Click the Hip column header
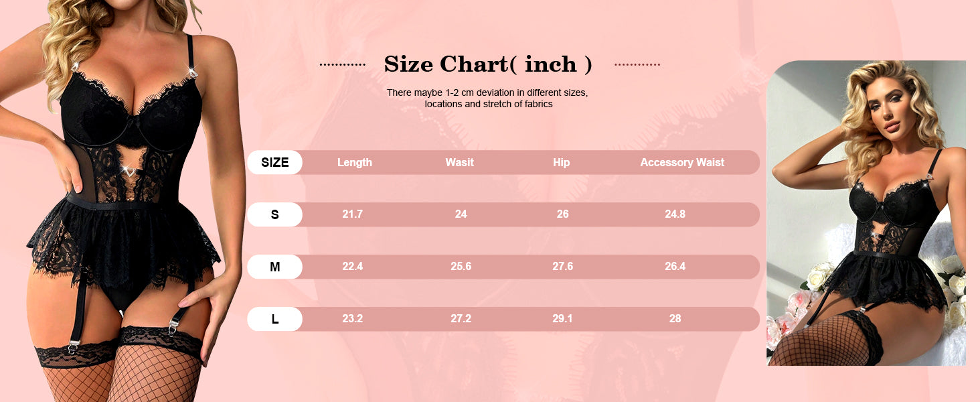The height and width of the screenshot is (402, 980). [x=562, y=162]
